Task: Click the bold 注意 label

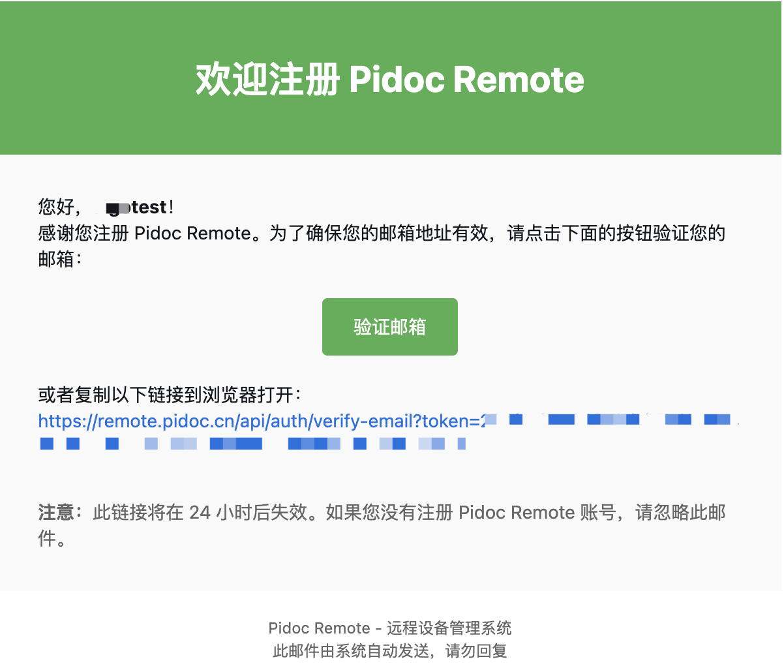Action: coord(56,513)
